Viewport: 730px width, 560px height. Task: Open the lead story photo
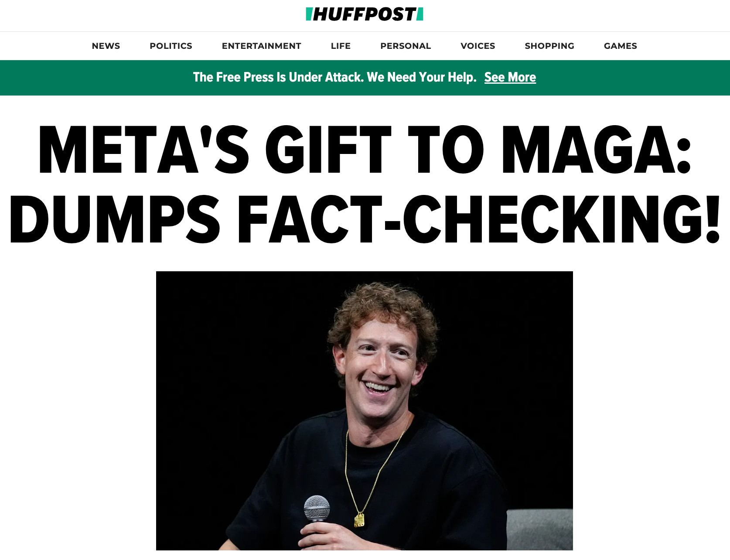coord(365,410)
